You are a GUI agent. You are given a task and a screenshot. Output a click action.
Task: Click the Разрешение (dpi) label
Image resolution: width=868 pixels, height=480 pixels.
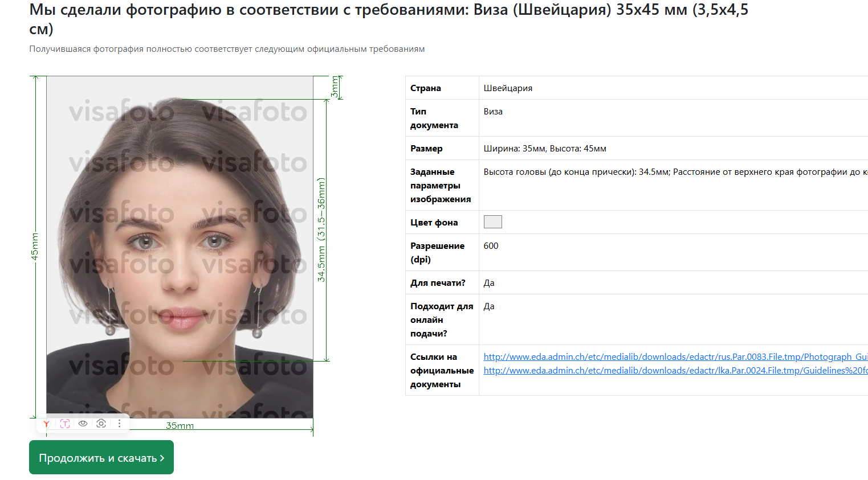[x=437, y=253]
